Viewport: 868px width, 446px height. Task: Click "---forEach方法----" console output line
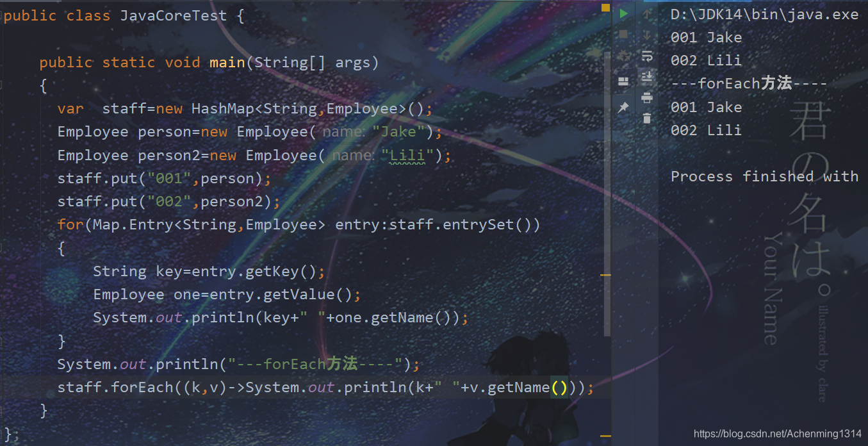(749, 83)
